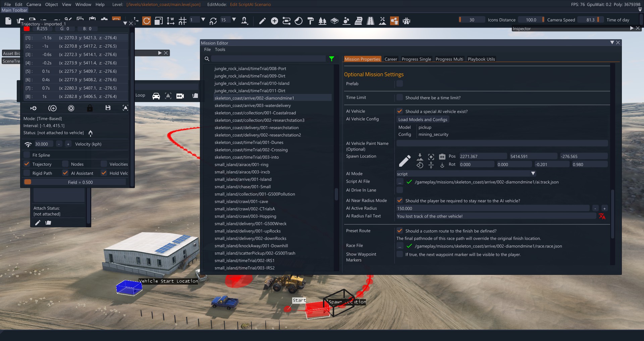Activate the orange rotate gizmo tool

(147, 21)
